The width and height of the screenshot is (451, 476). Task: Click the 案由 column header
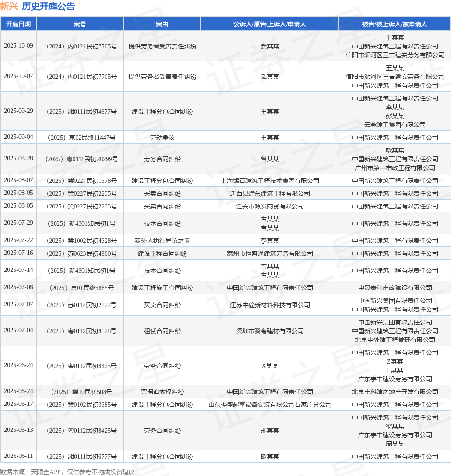pos(162,24)
